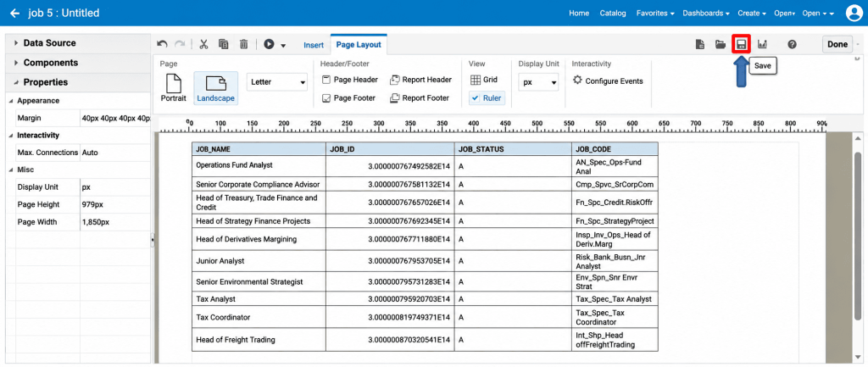Click the Senior Environmental Strategist cell
Viewport: 868px width, 367px height.
tap(259, 281)
